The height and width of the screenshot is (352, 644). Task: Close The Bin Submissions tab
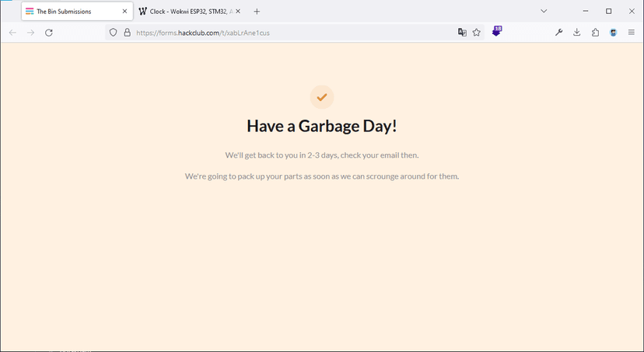[x=124, y=12]
